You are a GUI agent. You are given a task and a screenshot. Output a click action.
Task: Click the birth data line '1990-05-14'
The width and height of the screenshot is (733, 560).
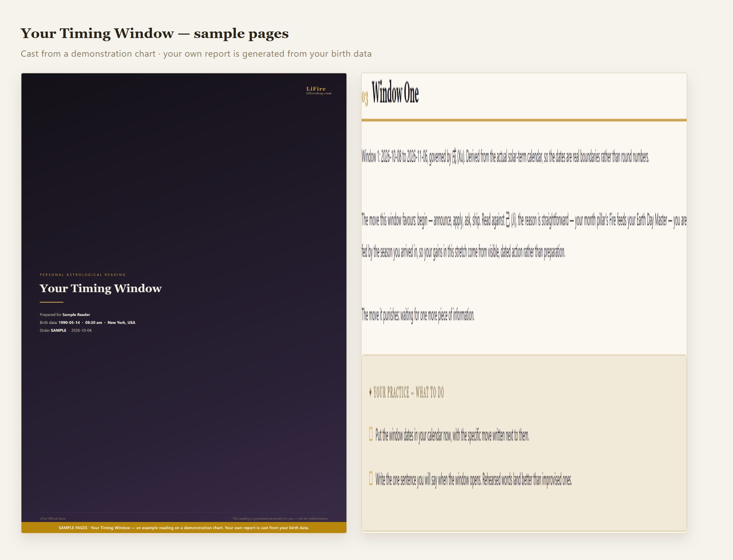click(x=87, y=323)
